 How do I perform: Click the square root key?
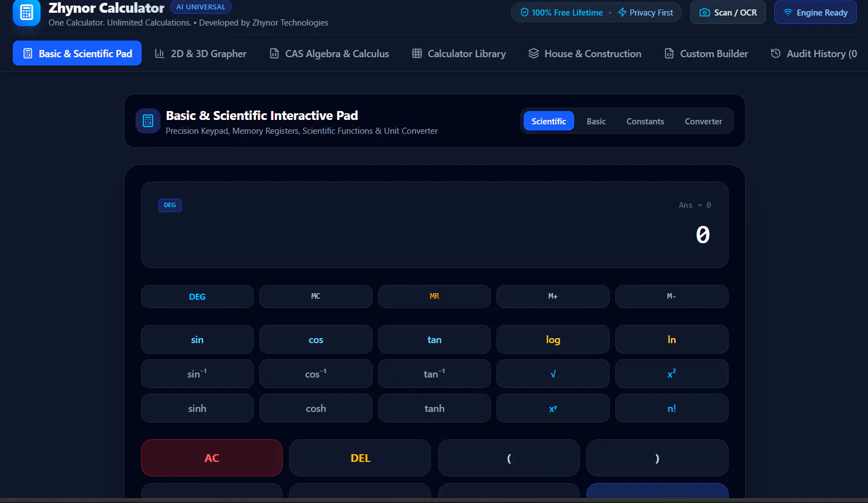pos(553,374)
